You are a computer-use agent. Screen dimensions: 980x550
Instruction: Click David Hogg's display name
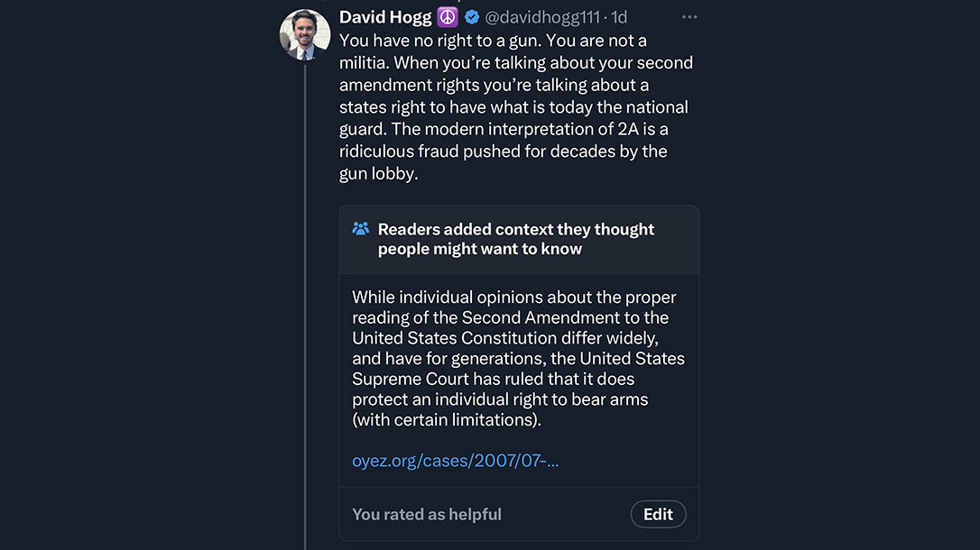pyautogui.click(x=384, y=16)
